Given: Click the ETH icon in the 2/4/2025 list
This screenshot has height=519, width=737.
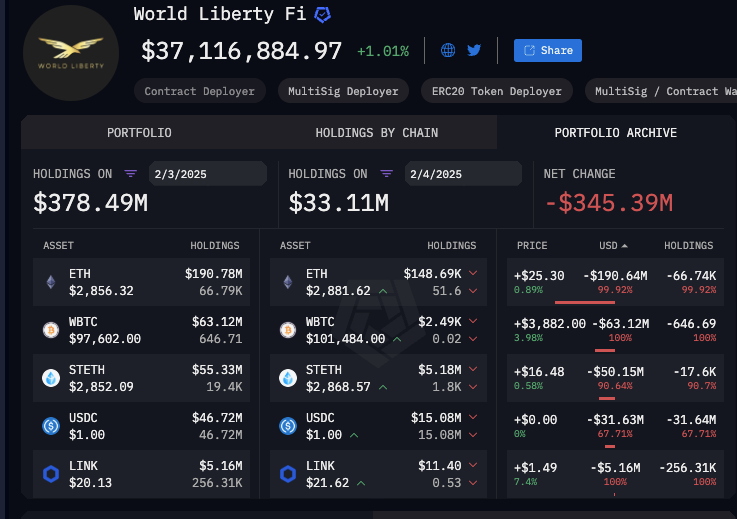Looking at the screenshot, I should click(x=288, y=282).
